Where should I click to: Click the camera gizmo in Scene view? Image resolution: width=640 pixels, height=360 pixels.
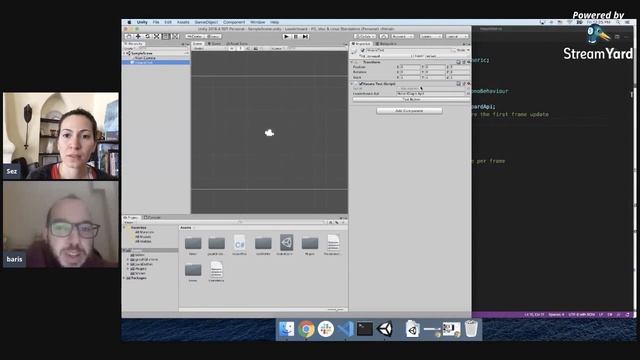pos(269,133)
